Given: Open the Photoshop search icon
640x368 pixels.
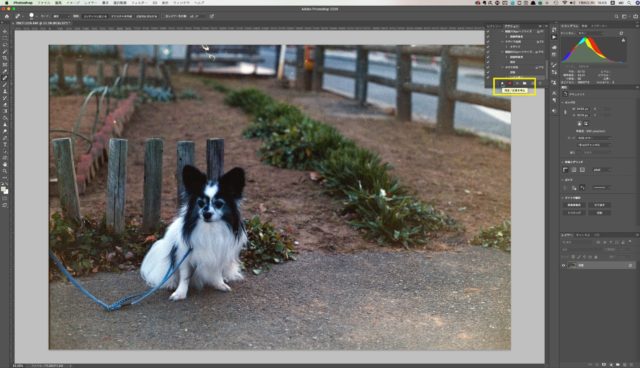Looking at the screenshot, I should (x=616, y=16).
